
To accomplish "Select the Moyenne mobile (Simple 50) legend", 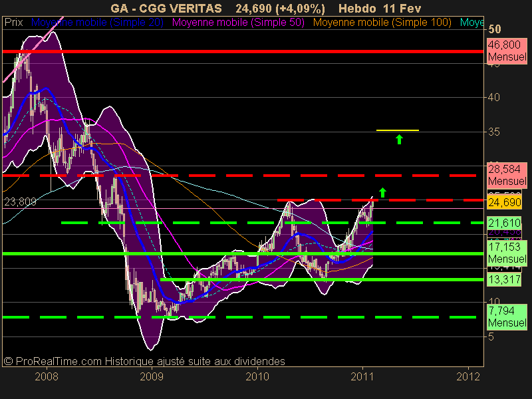I will pyautogui.click(x=238, y=23).
